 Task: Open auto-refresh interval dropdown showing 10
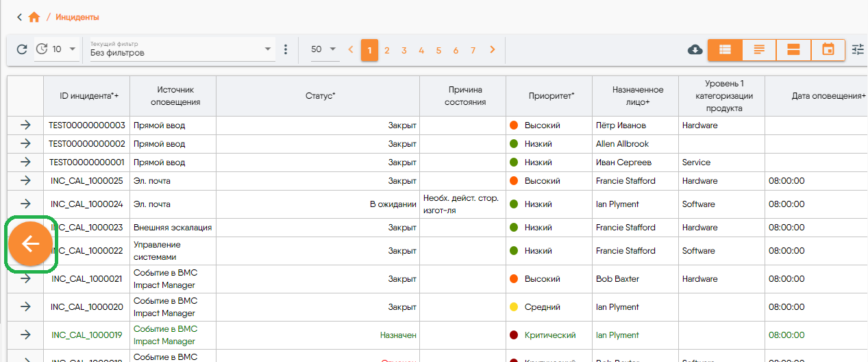click(x=64, y=49)
